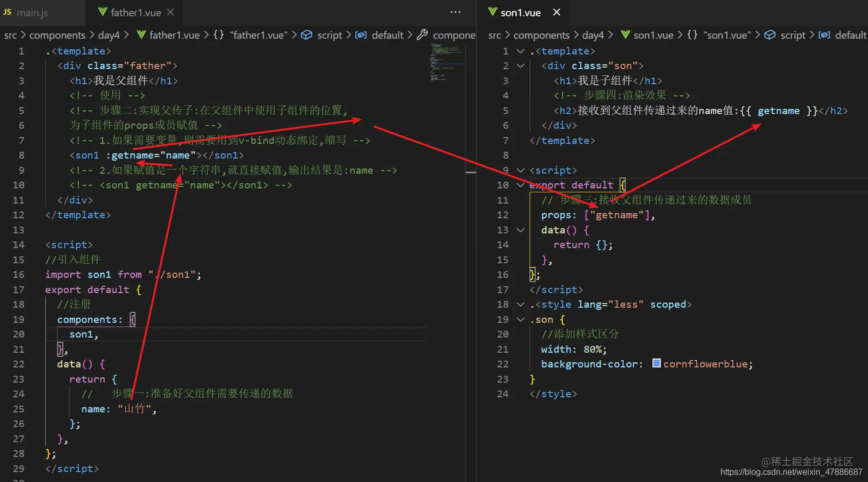Click 'default' breadcrumb in son1.vue editor
Image resolution: width=868 pixels, height=482 pixels.
843,35
